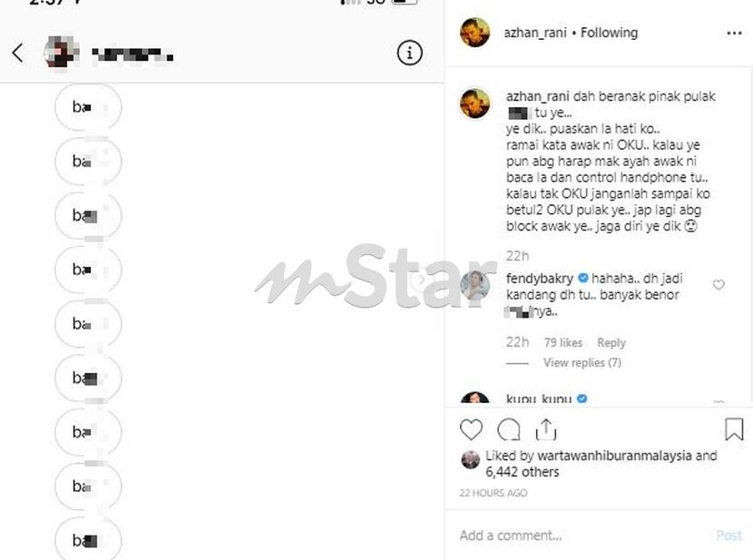Open fendybakry's profile link
The image size is (753, 560).
[x=539, y=279]
